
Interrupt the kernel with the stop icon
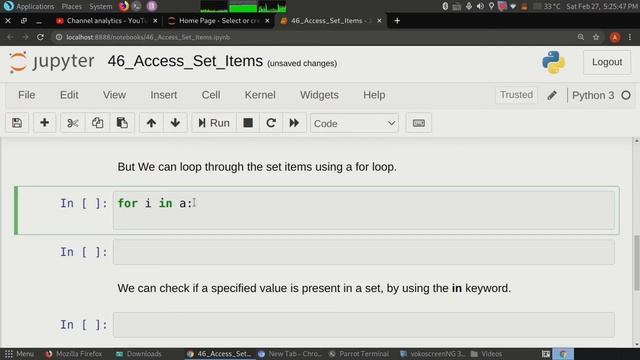pyautogui.click(x=248, y=123)
